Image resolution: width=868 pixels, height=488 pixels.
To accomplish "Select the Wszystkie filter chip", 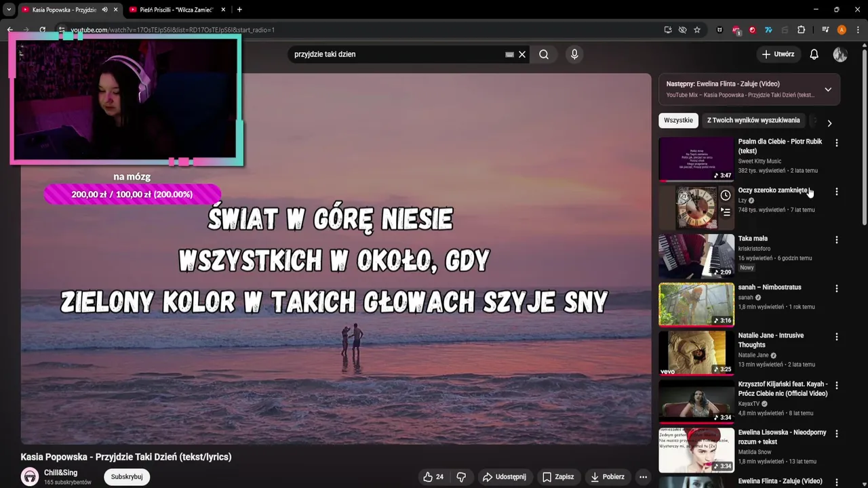I will coord(679,120).
